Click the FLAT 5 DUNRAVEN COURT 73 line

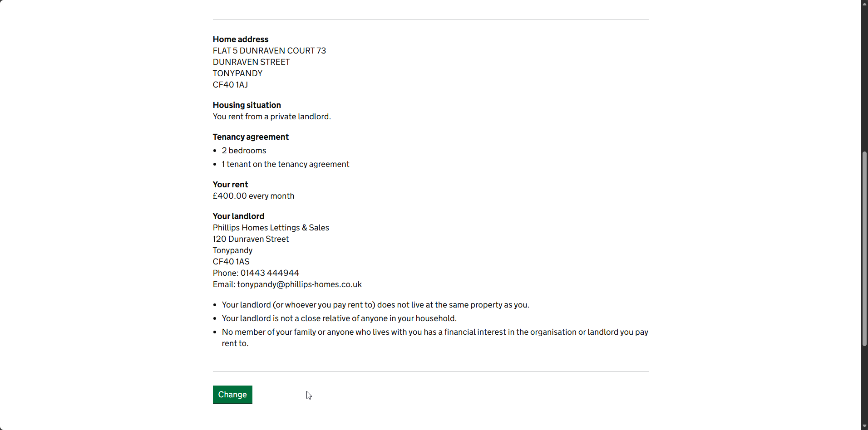click(269, 51)
